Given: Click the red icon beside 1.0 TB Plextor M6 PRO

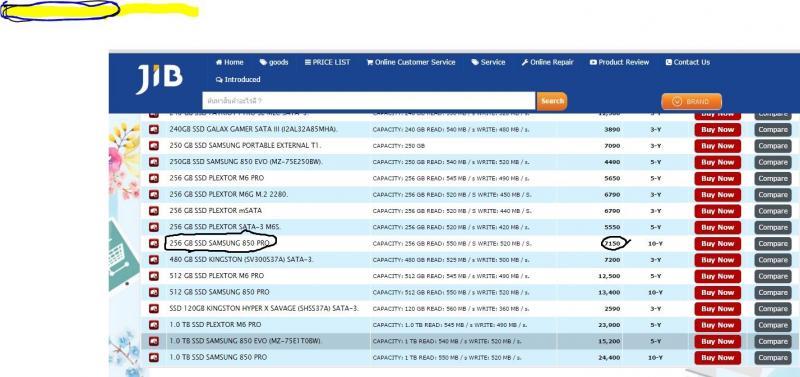Looking at the screenshot, I should pos(154,325).
